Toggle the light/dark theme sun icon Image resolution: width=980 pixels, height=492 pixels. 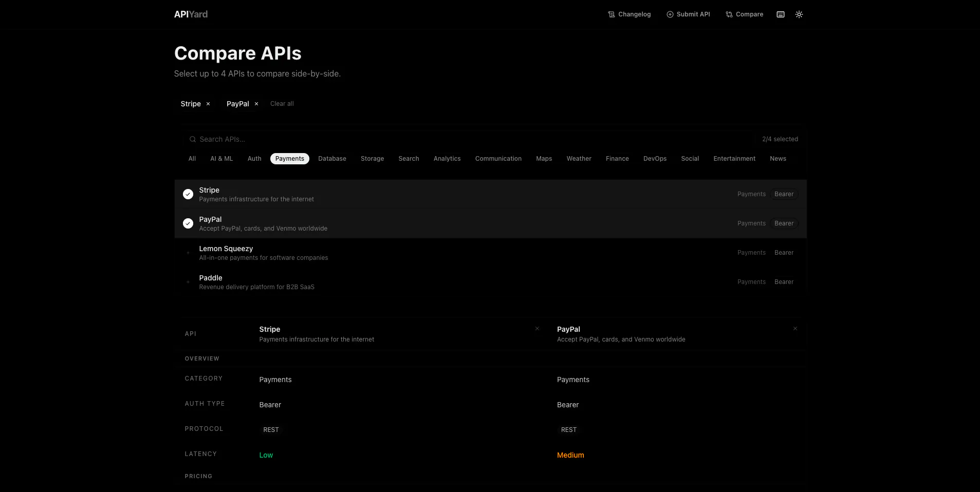pyautogui.click(x=799, y=14)
